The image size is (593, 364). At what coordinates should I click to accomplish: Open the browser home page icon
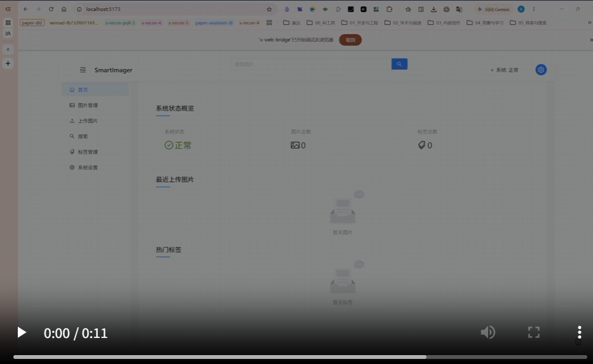[64, 9]
